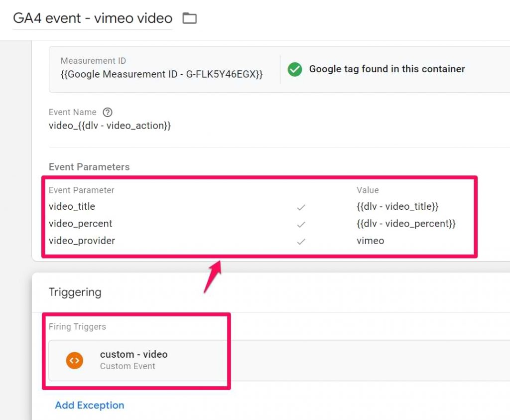The width and height of the screenshot is (510, 420).
Task: Click the Triggering section header
Action: pyautogui.click(x=75, y=292)
